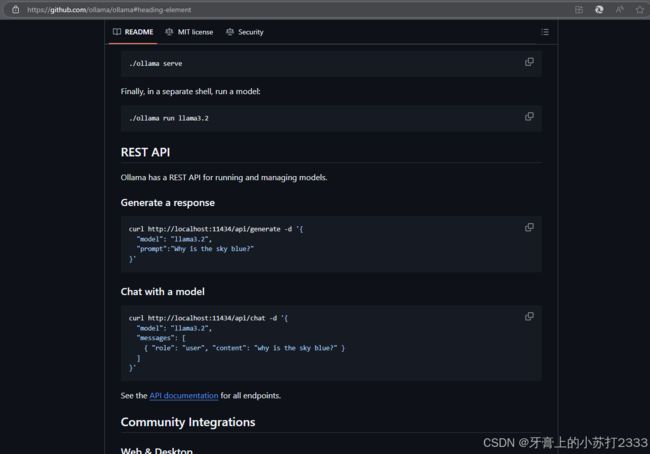Viewport: 650px width, 454px height.
Task: Click the 'Chat with a model' heading
Action: pyautogui.click(x=162, y=291)
